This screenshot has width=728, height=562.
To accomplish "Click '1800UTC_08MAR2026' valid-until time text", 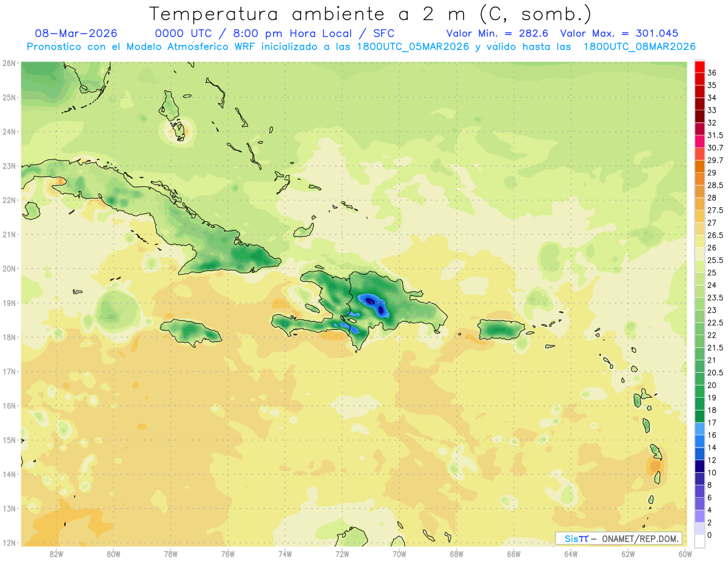I will 639,46.
